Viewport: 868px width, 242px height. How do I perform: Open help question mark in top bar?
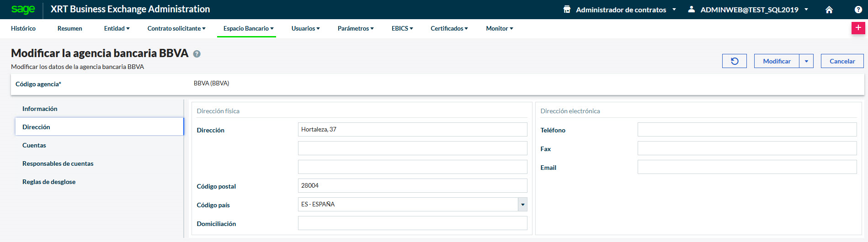pyautogui.click(x=858, y=10)
